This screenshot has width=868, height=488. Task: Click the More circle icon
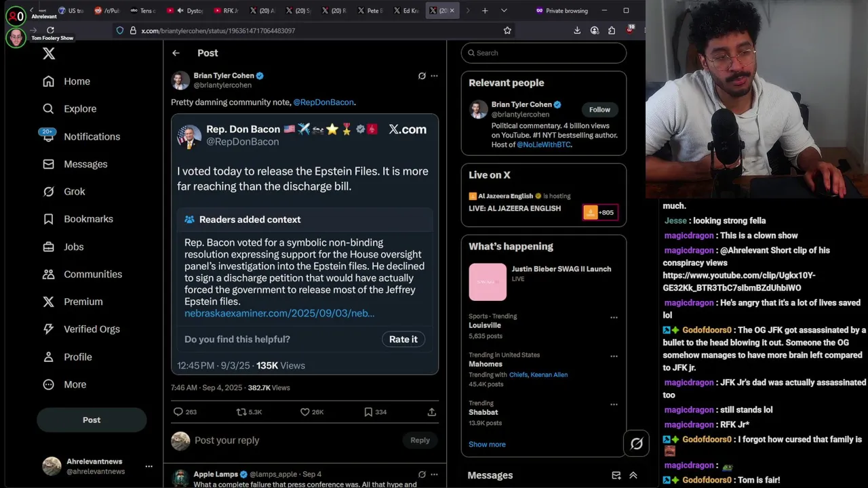point(48,384)
